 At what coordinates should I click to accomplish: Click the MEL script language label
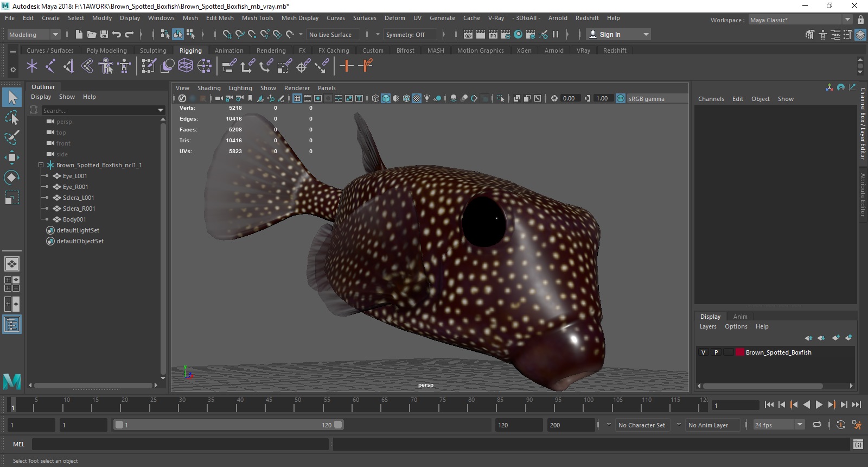click(x=19, y=444)
